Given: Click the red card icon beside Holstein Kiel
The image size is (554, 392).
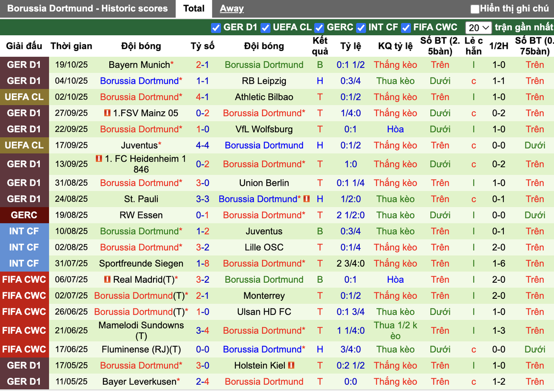Looking at the screenshot, I should pyautogui.click(x=292, y=365).
